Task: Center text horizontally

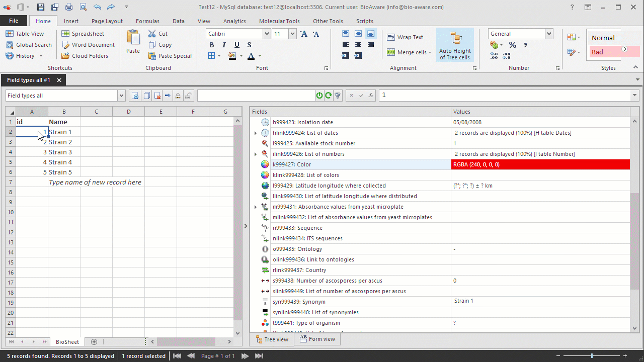Action: tap(358, 45)
